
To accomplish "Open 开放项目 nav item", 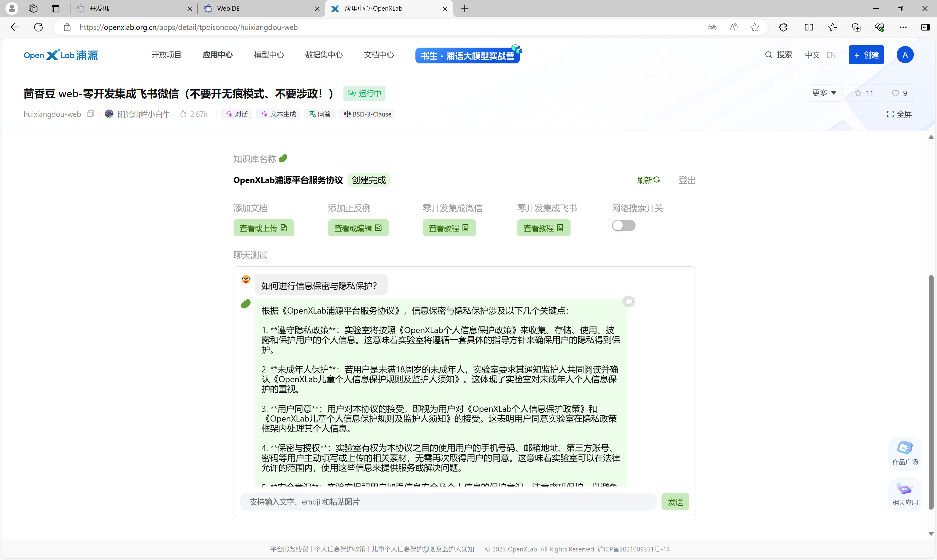I will (166, 55).
